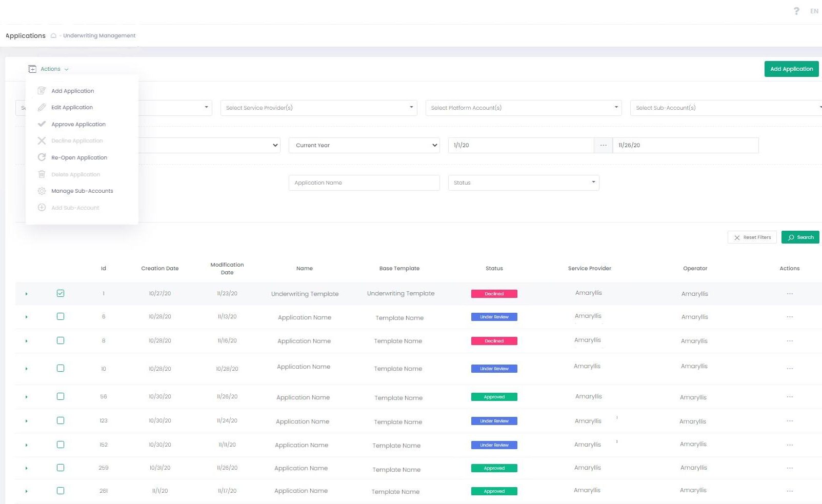Open the Current Year period dropdown

pos(364,145)
